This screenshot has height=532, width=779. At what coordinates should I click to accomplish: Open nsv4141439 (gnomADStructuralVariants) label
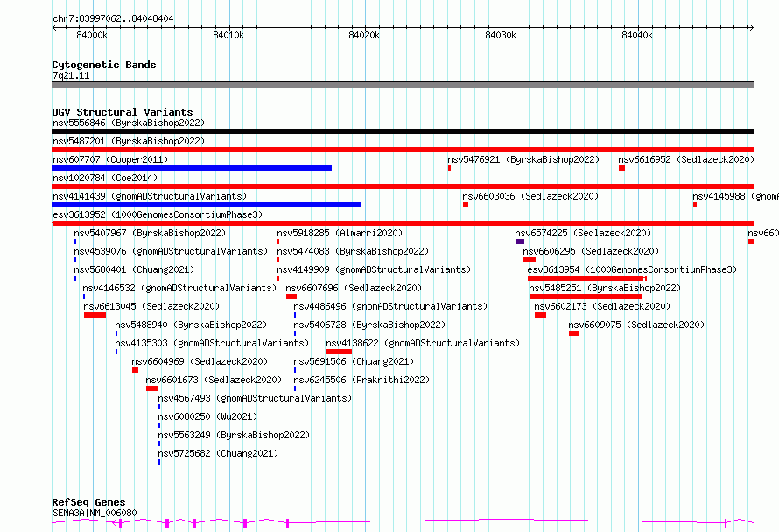(150, 196)
